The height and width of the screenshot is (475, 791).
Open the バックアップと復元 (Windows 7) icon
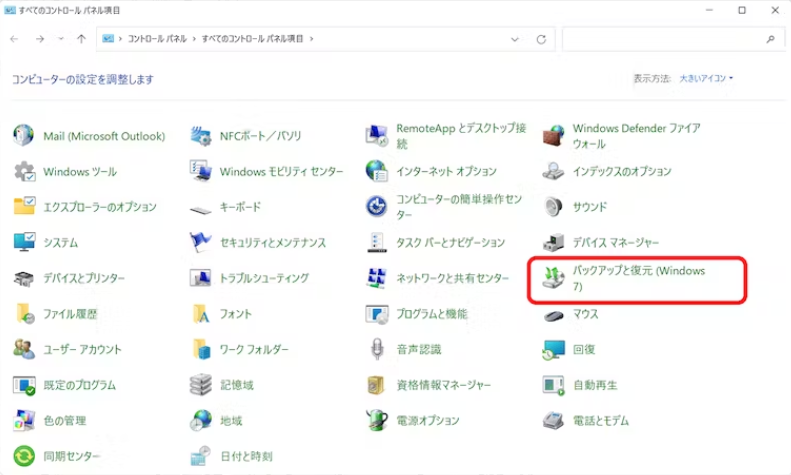pyautogui.click(x=553, y=278)
